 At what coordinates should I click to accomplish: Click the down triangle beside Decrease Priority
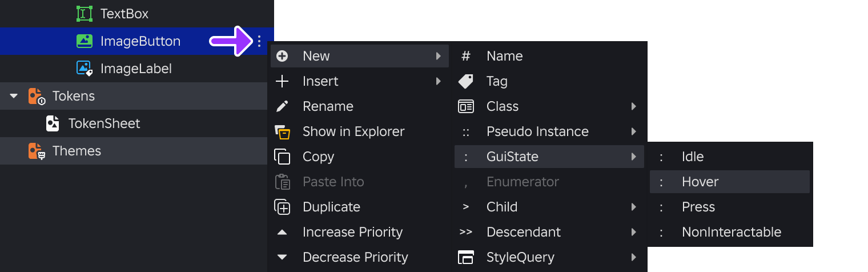tap(282, 257)
